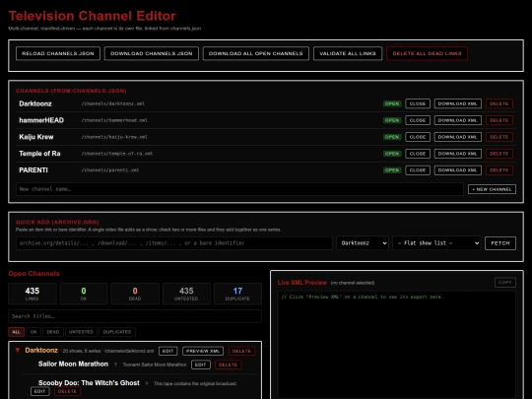Viewport: 532px width, 399px height.
Task: Click the 0 Dead stat card
Action: tap(135, 294)
